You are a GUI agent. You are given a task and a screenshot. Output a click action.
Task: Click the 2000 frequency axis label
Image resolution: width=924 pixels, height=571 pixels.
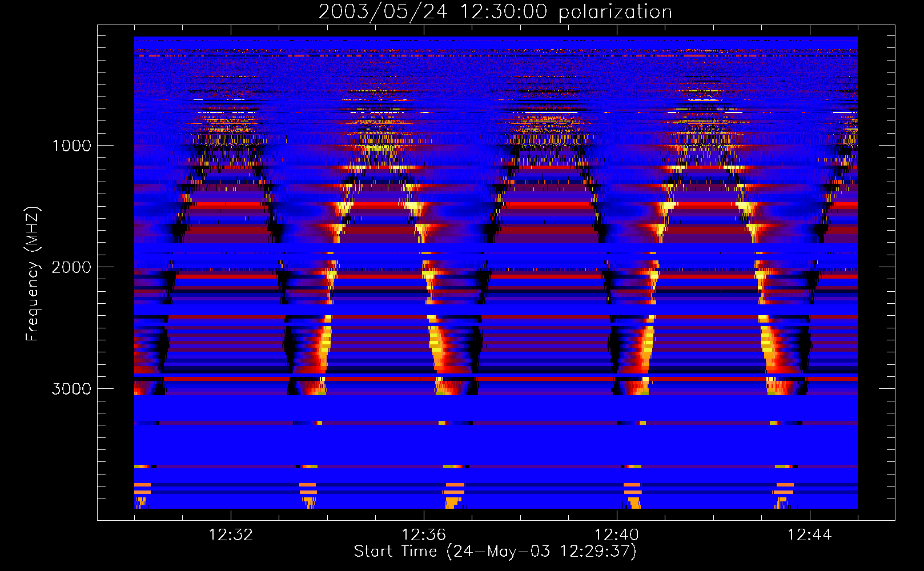point(71,267)
